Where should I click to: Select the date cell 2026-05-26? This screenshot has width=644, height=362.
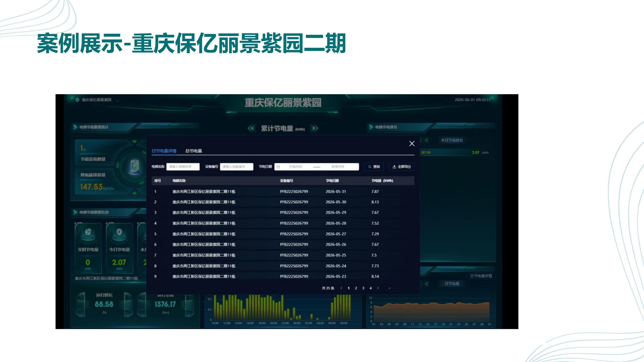[x=336, y=244]
